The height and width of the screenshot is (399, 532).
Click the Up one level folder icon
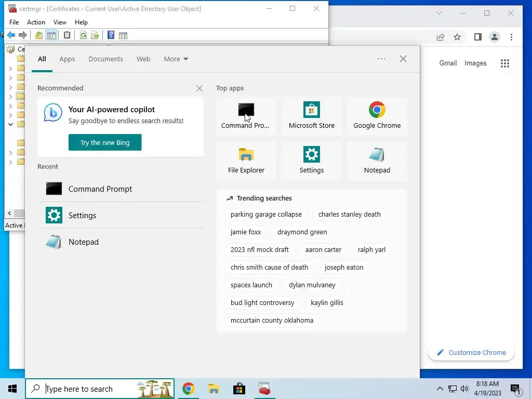pos(39,35)
